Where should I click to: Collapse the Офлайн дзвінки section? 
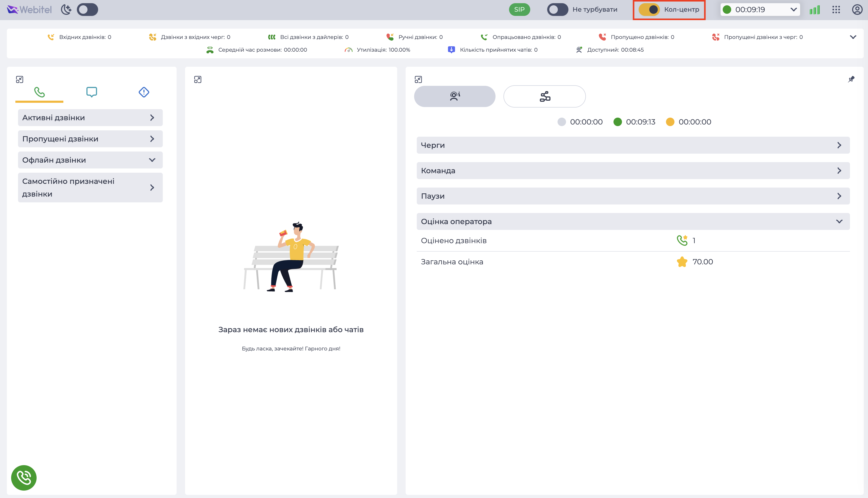tap(90, 160)
